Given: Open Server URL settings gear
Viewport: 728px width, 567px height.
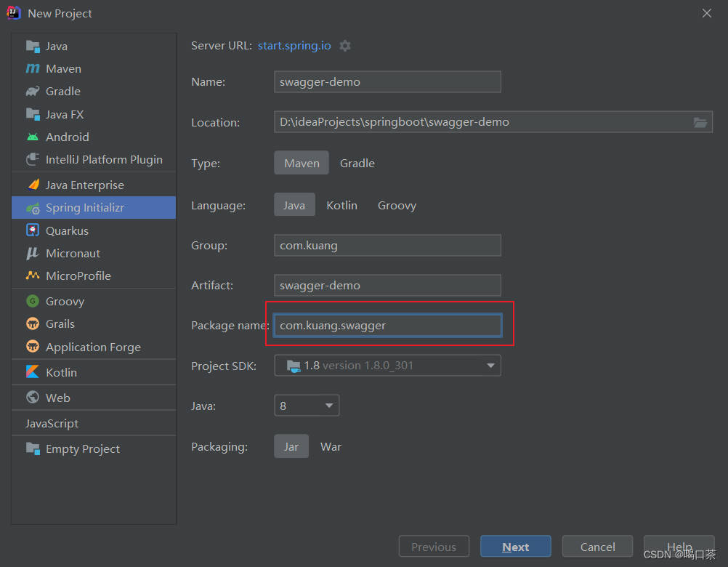Looking at the screenshot, I should point(345,46).
